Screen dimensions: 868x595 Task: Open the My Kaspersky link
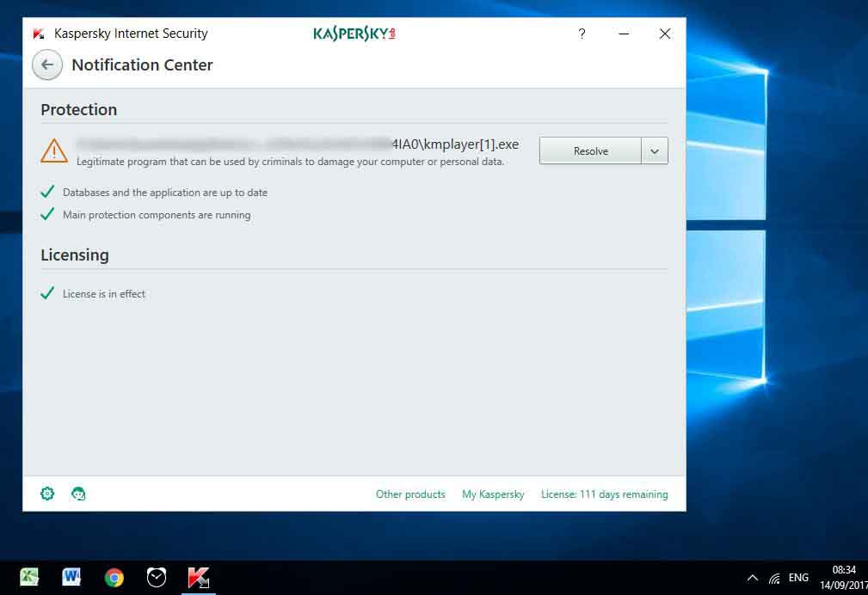(x=493, y=494)
